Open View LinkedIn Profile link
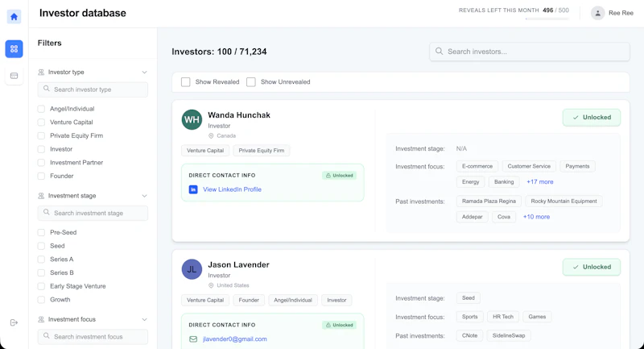Screen dimensions: 644x349 [232, 189]
